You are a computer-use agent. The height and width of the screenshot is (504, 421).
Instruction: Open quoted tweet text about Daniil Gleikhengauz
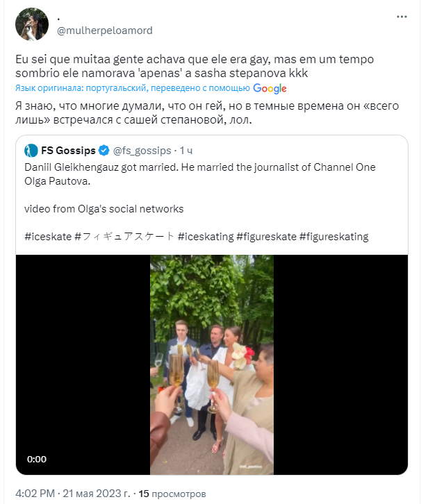(200, 174)
